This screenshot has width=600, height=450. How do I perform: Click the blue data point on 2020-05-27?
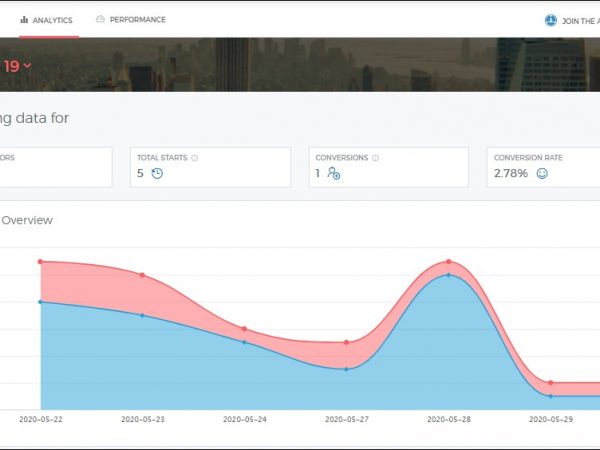[346, 369]
